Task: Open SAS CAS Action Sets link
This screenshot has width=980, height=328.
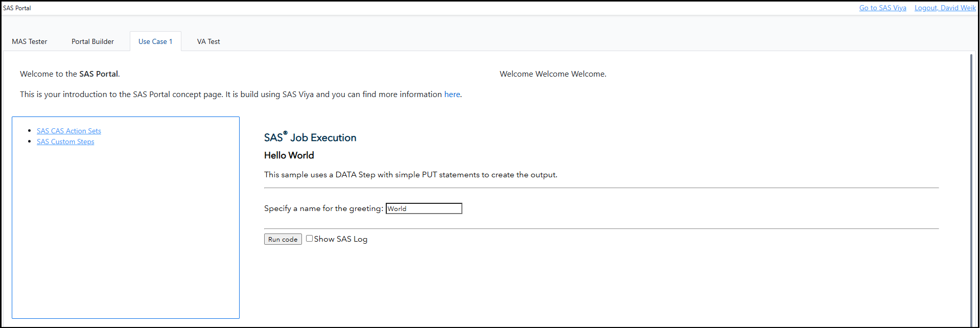Action: point(69,131)
